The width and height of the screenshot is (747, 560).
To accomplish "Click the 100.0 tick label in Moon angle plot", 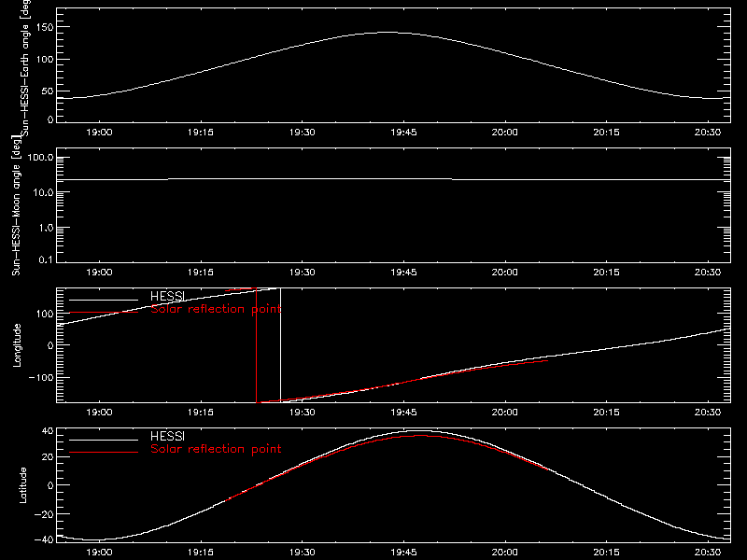I will tap(40, 158).
